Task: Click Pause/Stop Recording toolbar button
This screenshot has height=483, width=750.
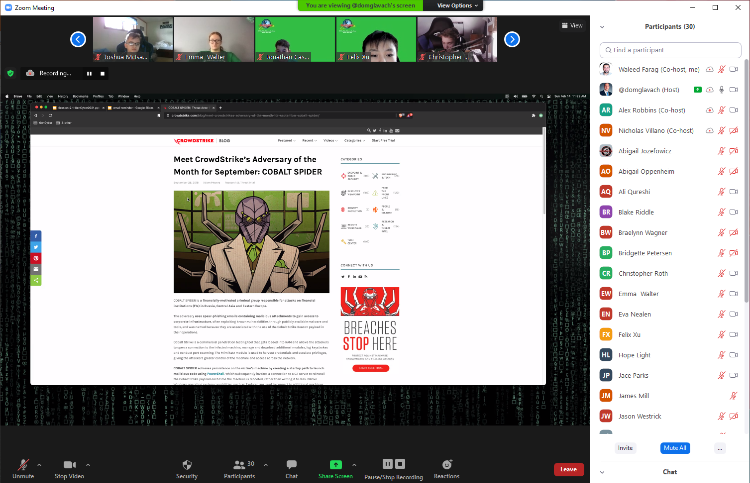Action: point(394,468)
